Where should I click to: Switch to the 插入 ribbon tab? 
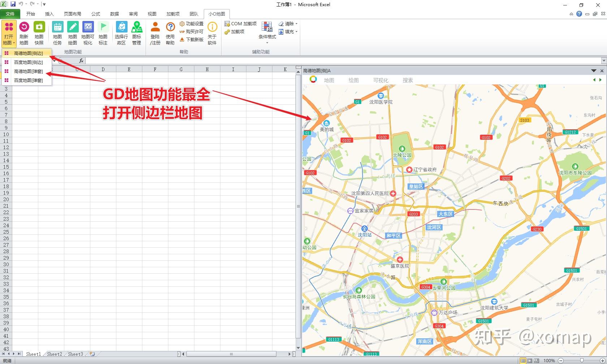[49, 14]
